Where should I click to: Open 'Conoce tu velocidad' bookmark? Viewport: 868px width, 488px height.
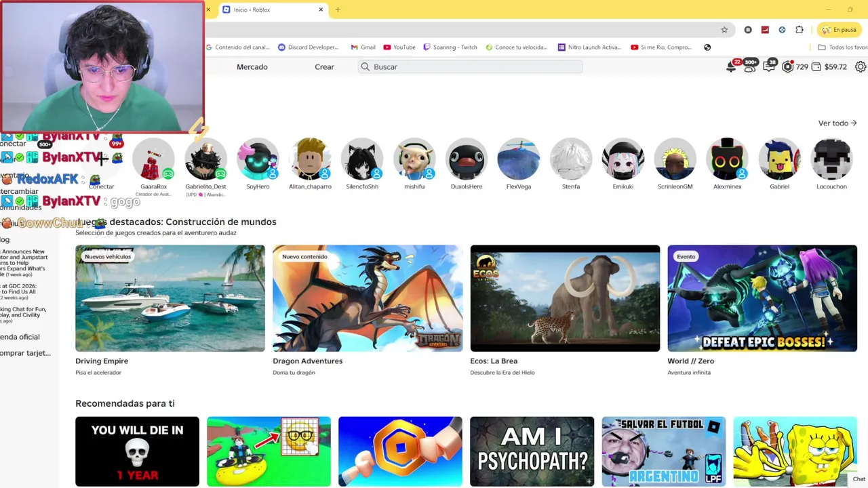[517, 47]
